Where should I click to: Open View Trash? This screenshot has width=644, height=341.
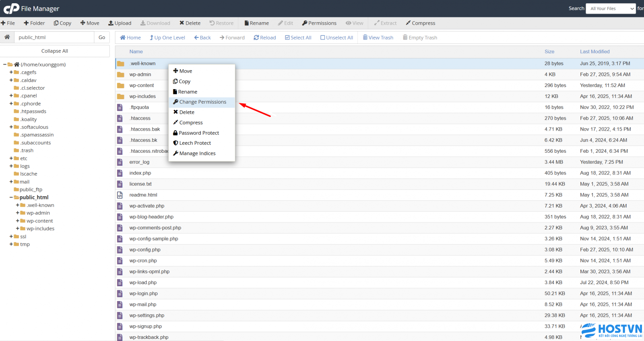click(378, 37)
